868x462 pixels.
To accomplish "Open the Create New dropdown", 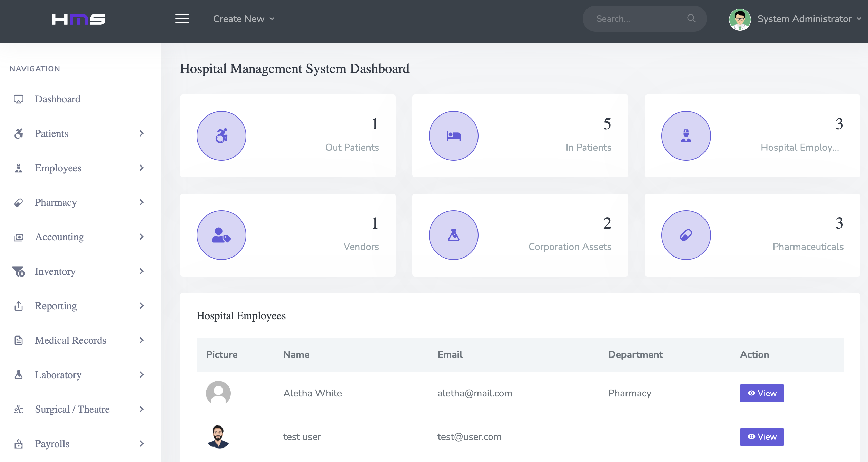I will pyautogui.click(x=244, y=19).
